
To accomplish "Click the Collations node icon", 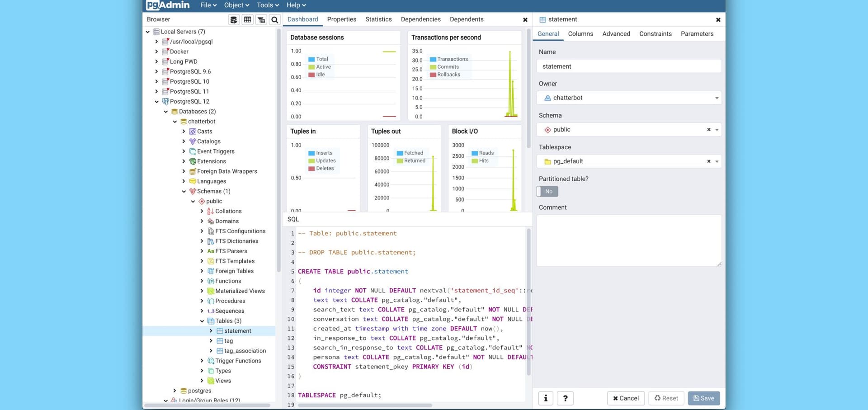I will (211, 211).
